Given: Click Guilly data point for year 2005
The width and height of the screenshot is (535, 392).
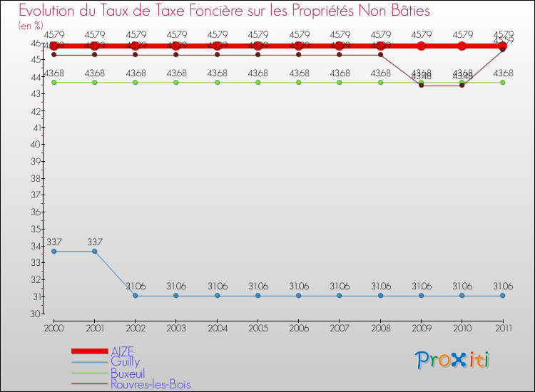Looking at the screenshot, I should click(258, 296).
